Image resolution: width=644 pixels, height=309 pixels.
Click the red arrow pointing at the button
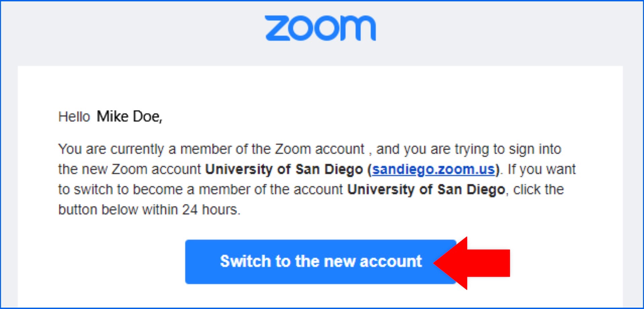(472, 263)
